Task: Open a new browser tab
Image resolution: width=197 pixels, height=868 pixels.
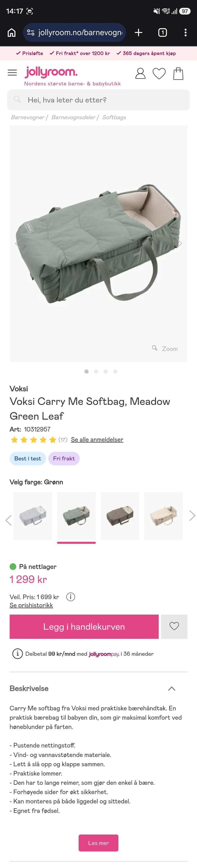Action: tap(138, 32)
